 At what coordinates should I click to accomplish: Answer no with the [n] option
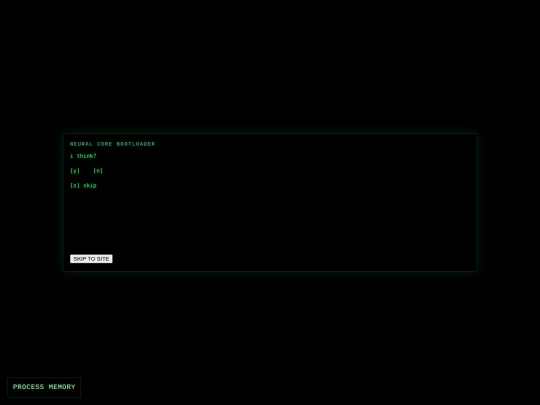coord(98,171)
